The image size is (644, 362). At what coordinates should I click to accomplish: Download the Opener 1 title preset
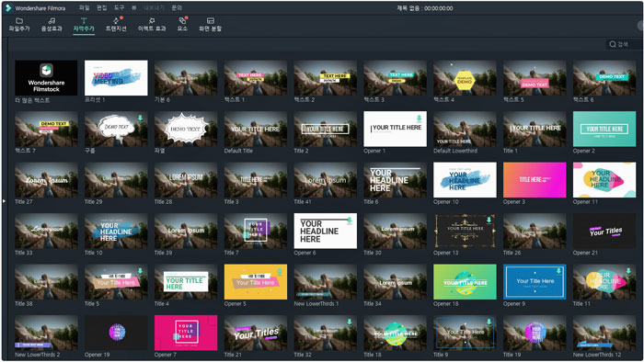[x=420, y=119]
